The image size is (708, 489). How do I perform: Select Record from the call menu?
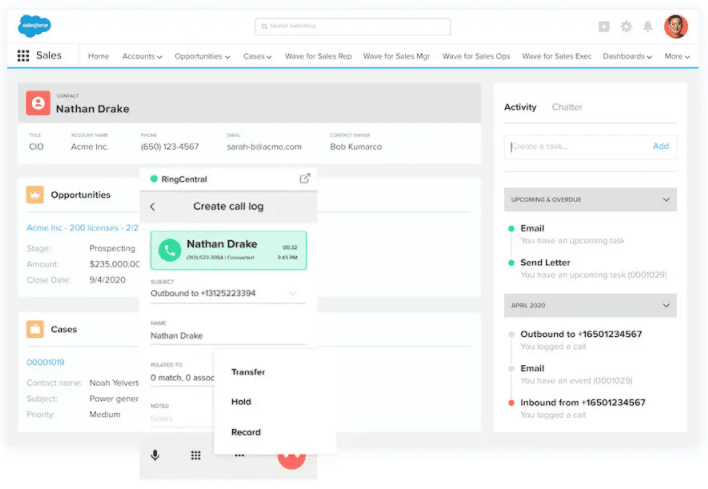tap(246, 432)
